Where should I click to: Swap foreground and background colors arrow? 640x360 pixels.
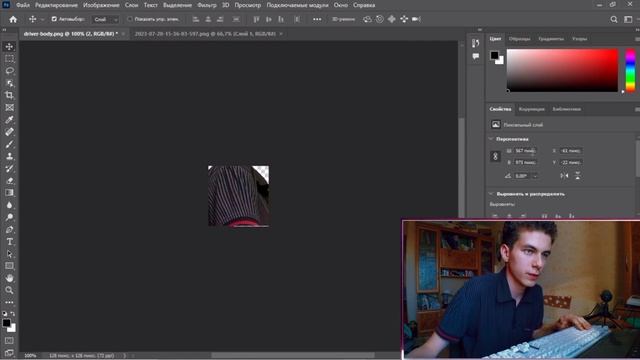tap(13, 313)
